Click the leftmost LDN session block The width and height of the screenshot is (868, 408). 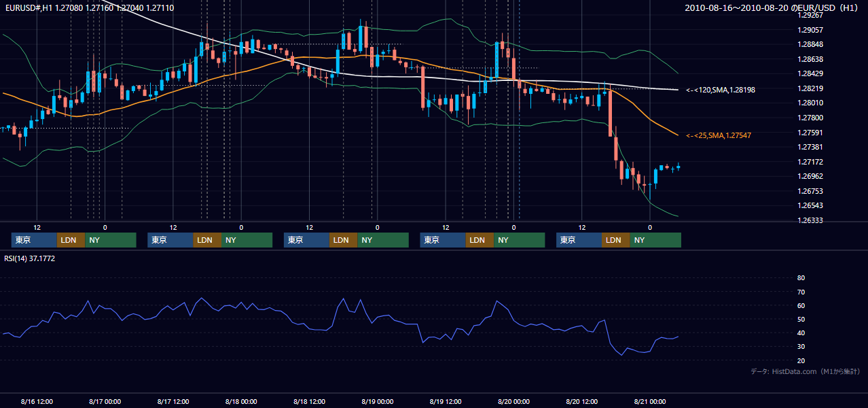click(x=71, y=240)
